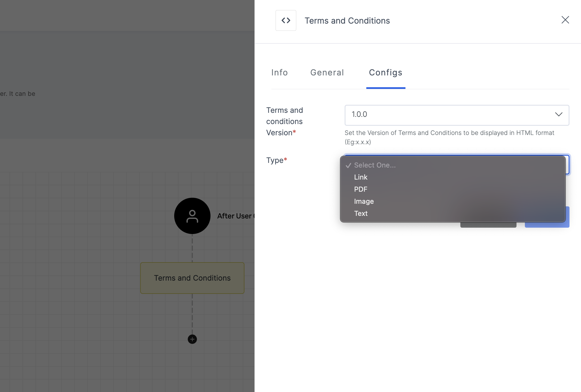
Task: Click the plus add-node button
Action: tap(192, 339)
